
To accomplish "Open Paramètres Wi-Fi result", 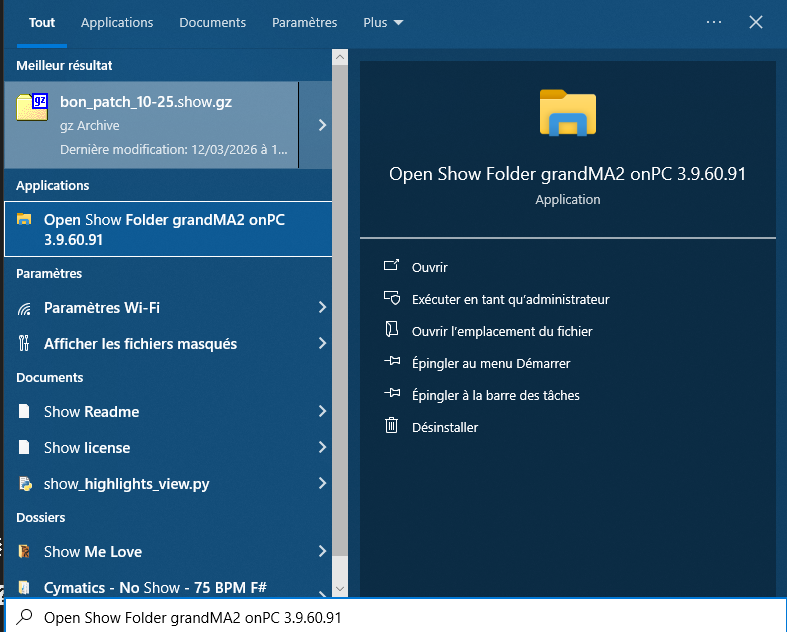I will tap(168, 308).
